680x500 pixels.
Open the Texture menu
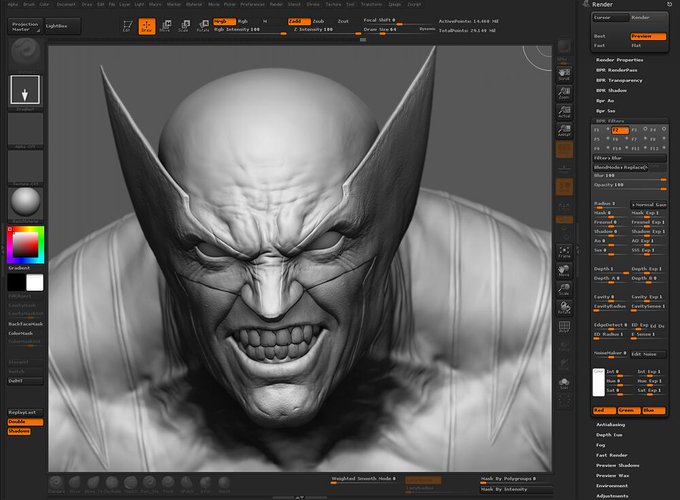333,4
